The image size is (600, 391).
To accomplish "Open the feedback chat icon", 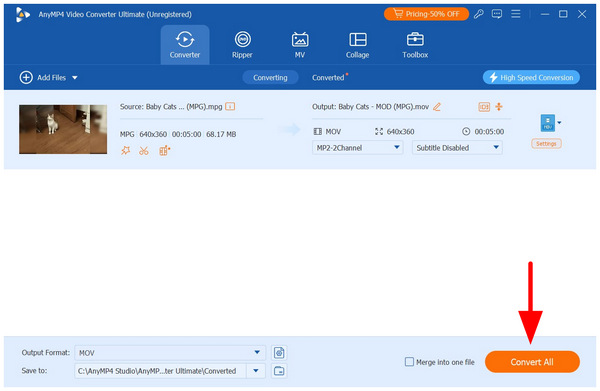I will click(497, 14).
